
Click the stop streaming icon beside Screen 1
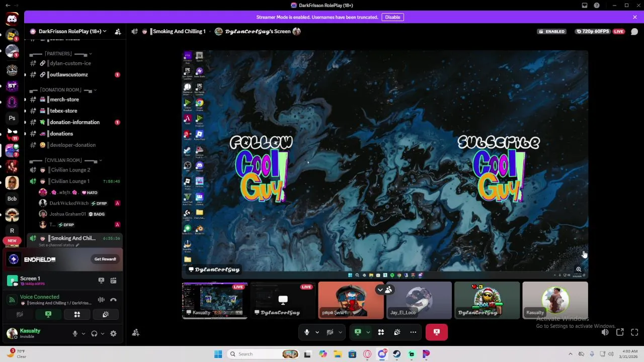(x=101, y=281)
